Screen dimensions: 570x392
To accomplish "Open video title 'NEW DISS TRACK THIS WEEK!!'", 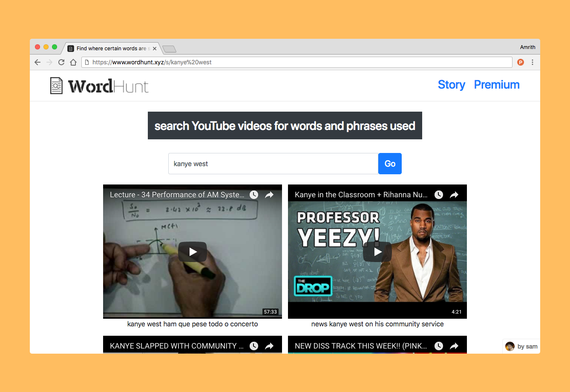I will click(361, 346).
